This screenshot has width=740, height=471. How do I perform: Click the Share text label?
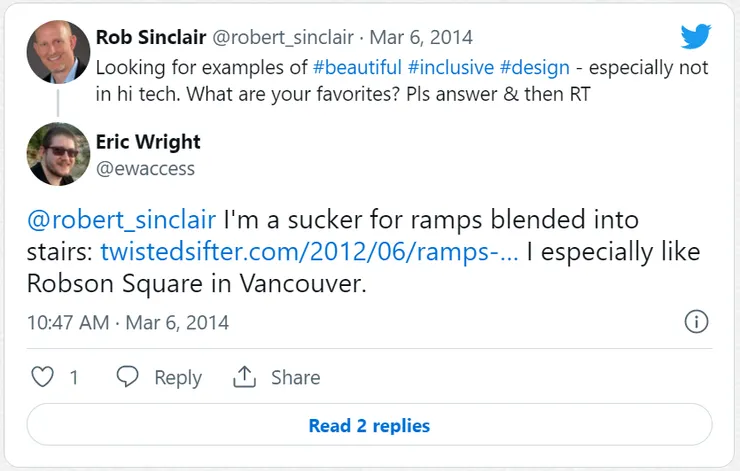(x=295, y=378)
